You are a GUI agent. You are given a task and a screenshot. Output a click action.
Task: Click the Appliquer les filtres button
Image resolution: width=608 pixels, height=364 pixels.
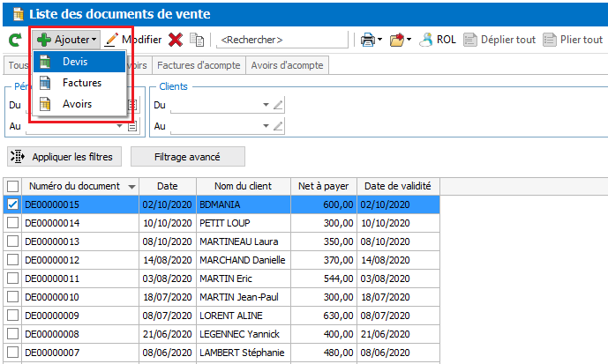[x=64, y=157]
